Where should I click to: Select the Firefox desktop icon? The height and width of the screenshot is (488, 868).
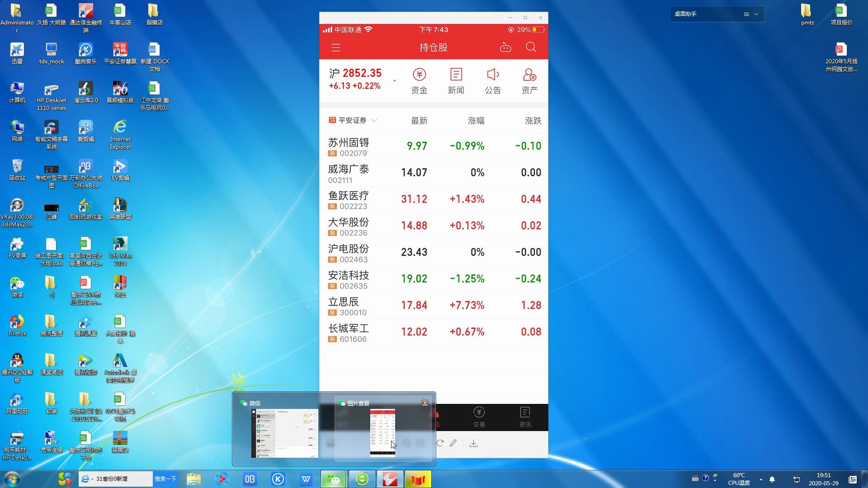[x=17, y=325]
